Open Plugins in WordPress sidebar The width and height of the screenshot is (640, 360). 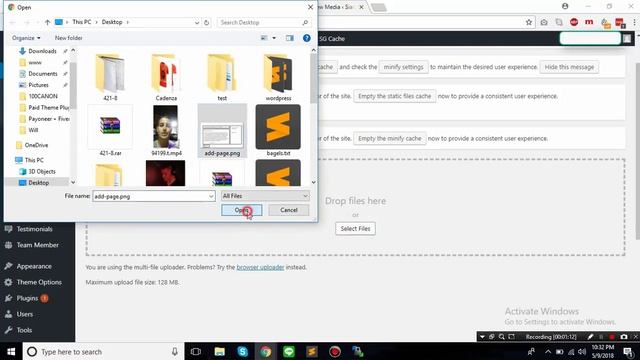click(x=27, y=298)
